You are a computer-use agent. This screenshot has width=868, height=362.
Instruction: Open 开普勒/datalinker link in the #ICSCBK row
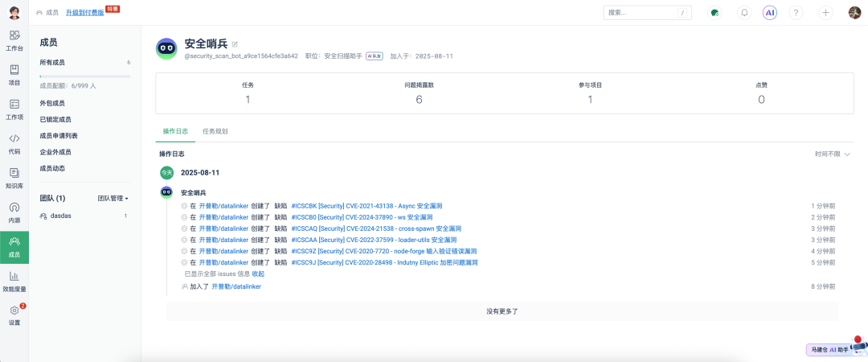[x=223, y=206]
